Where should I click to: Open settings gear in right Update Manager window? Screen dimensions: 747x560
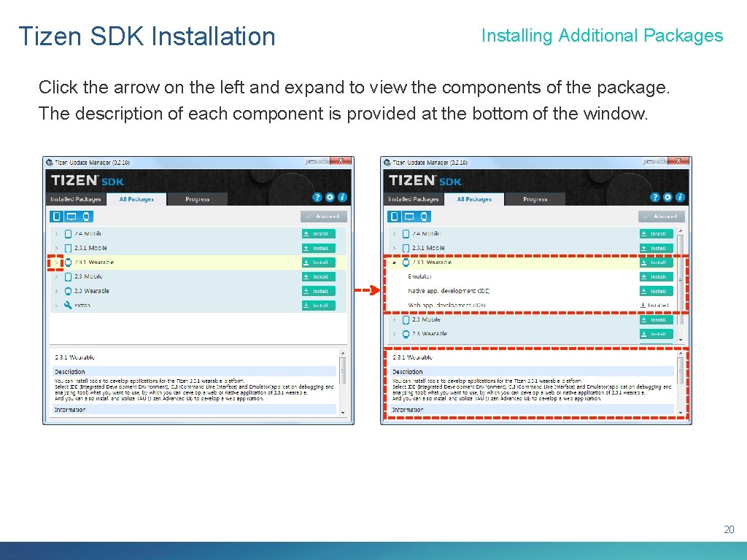(667, 197)
